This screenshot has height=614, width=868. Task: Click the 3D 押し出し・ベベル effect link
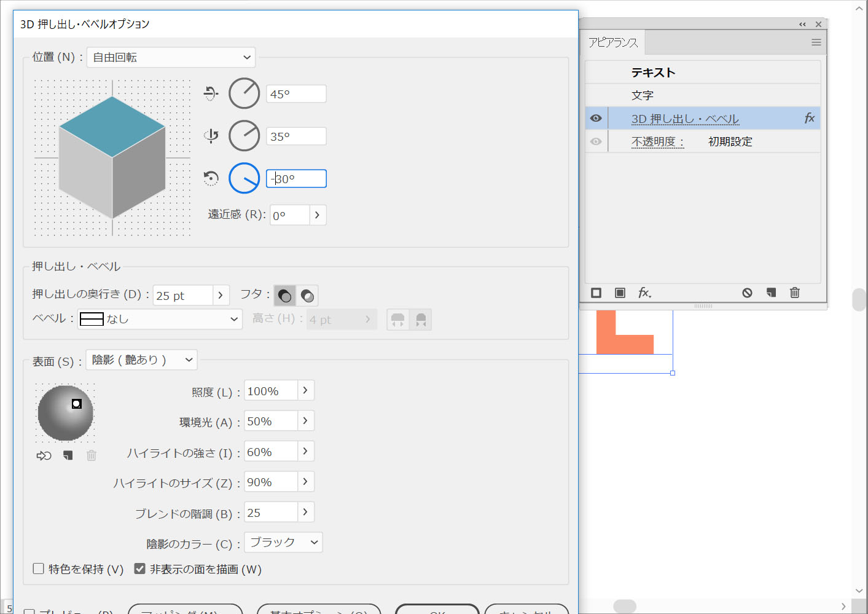[x=685, y=119]
